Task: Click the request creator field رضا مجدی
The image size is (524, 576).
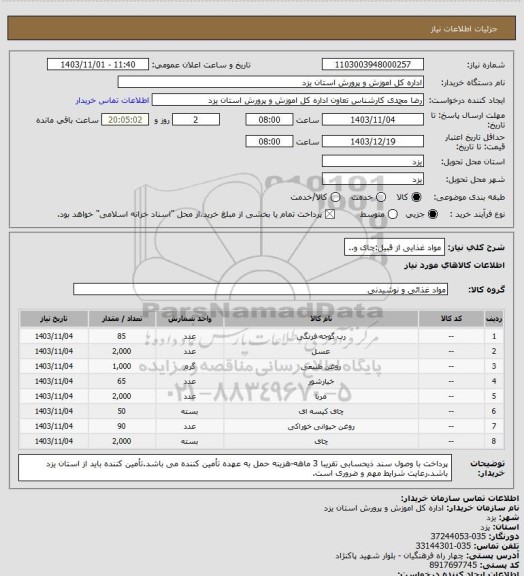Action: tap(288, 100)
